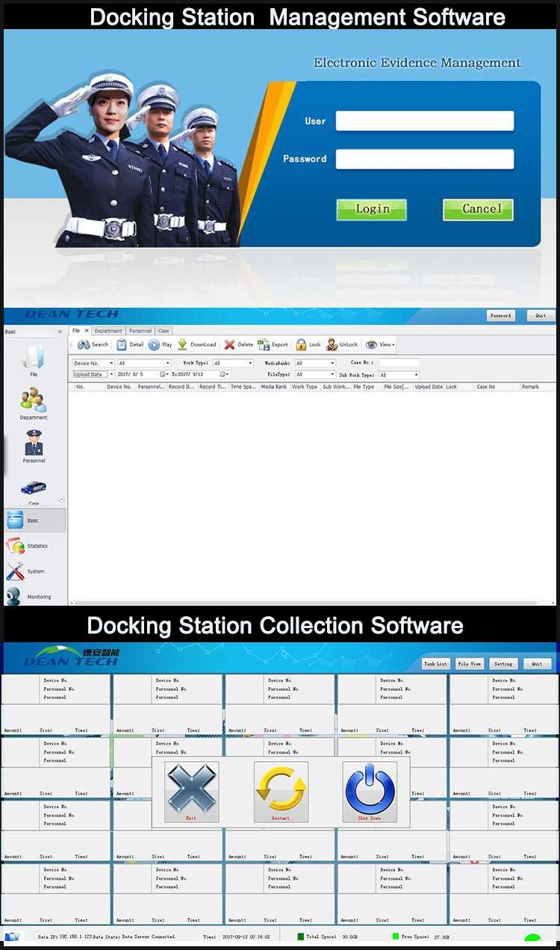Image resolution: width=560 pixels, height=950 pixels.
Task: Click the Search binoculars icon in toolbar
Action: click(x=84, y=345)
